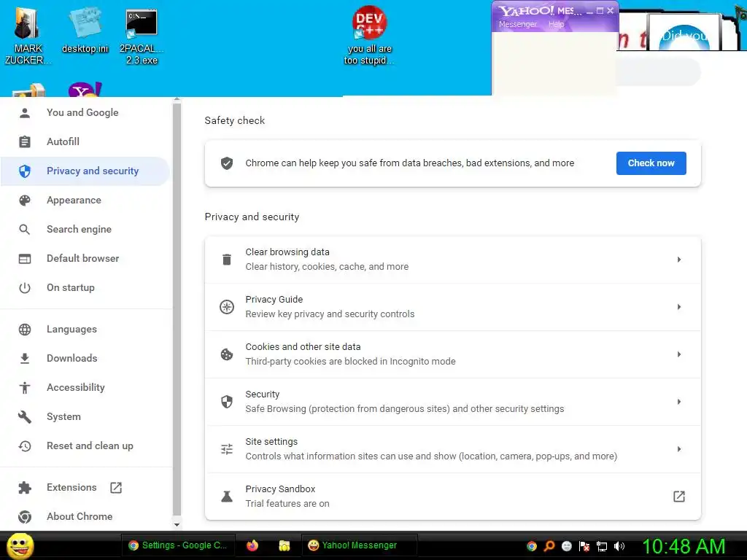
Task: Open the DEV C++ desktop shortcut
Action: pyautogui.click(x=369, y=36)
